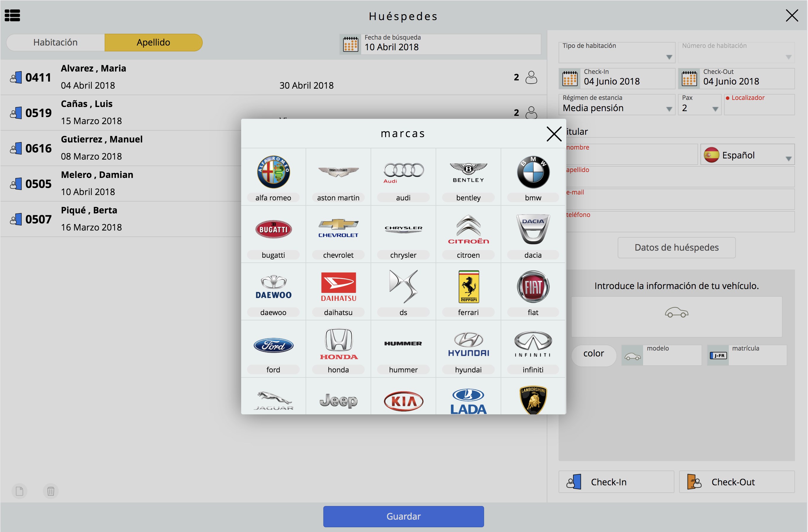Select the Honda logo
The height and width of the screenshot is (532, 808).
coord(338,344)
